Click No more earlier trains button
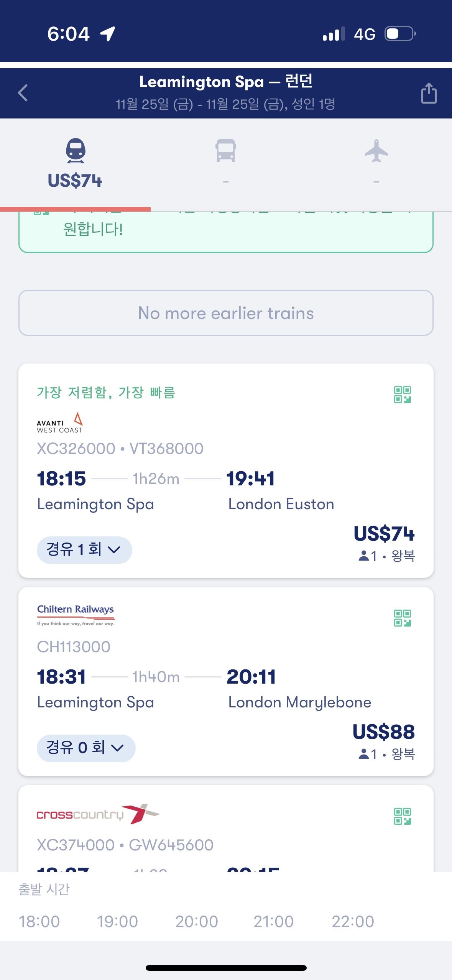 coord(226,313)
